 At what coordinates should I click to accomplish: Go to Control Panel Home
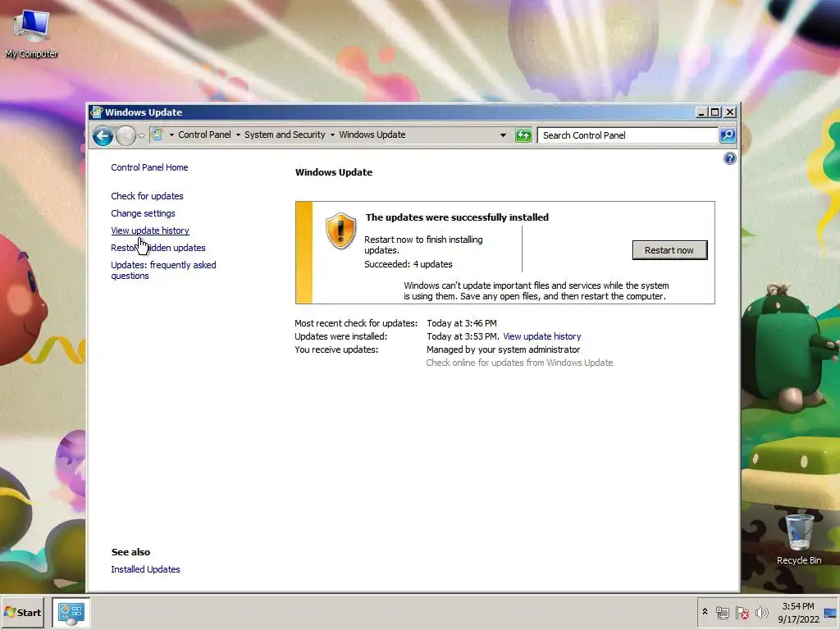click(149, 167)
